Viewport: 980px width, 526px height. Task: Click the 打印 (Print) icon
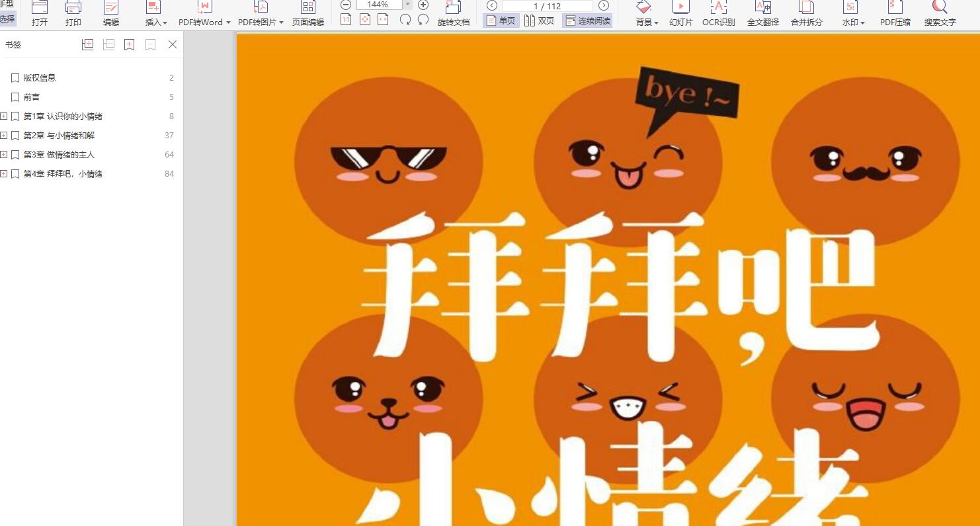pyautogui.click(x=73, y=8)
